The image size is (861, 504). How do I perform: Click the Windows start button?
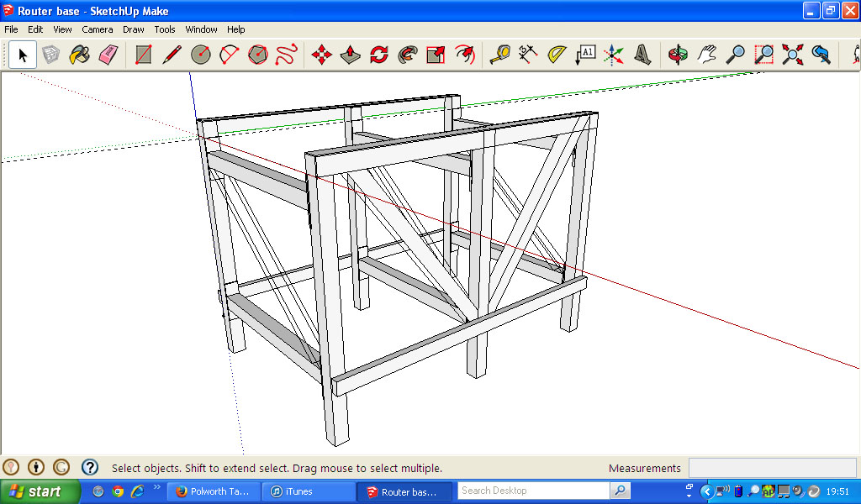[x=40, y=491]
